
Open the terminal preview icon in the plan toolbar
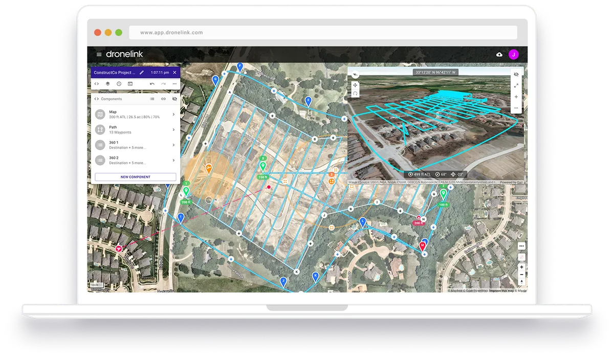[x=130, y=84]
